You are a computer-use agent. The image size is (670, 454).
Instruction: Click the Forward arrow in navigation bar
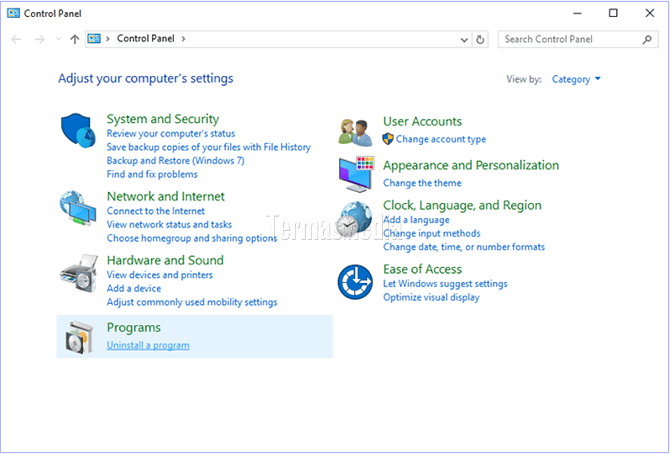pos(39,39)
